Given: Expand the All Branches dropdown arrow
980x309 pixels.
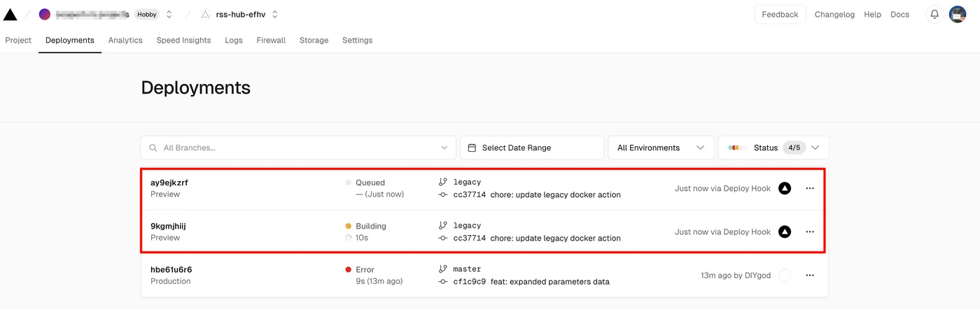Looking at the screenshot, I should coord(444,148).
